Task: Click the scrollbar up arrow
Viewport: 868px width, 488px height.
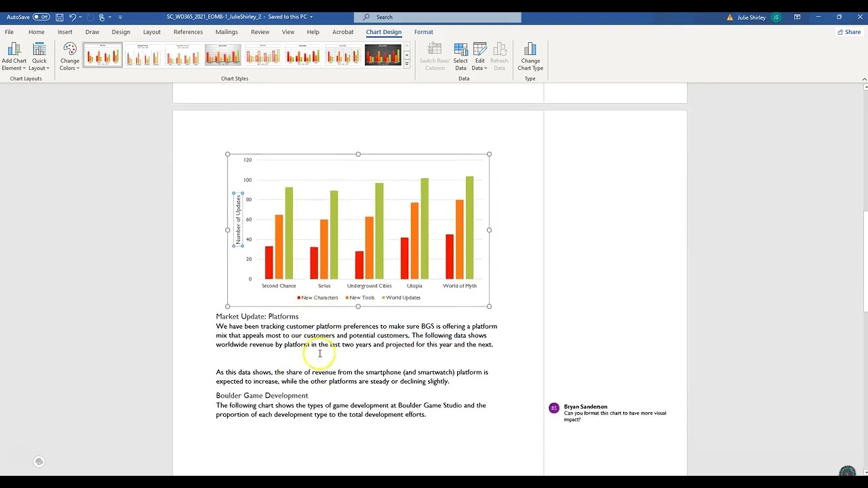Action: pyautogui.click(x=865, y=87)
